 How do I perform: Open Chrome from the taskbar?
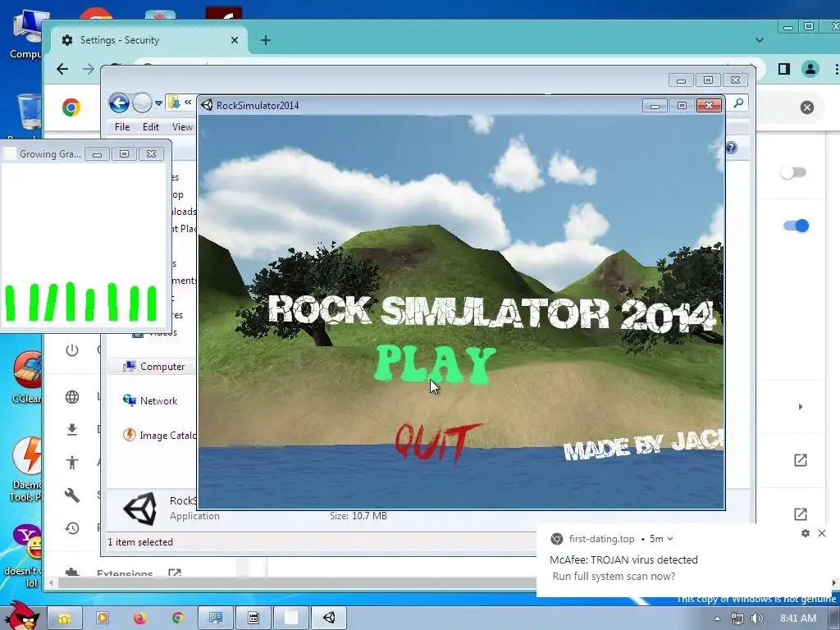tap(178, 619)
